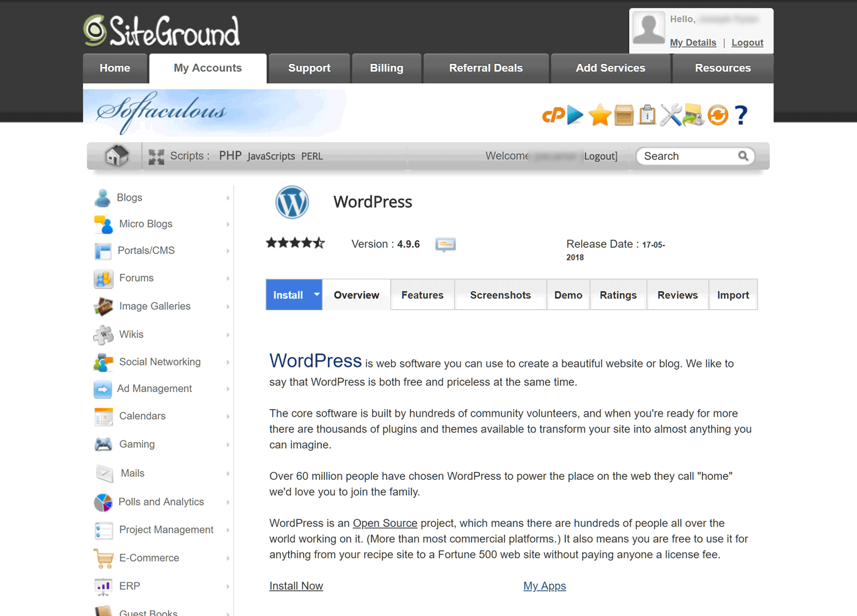View the Reviews tab
Viewport: 857px width, 616px height.
(678, 295)
